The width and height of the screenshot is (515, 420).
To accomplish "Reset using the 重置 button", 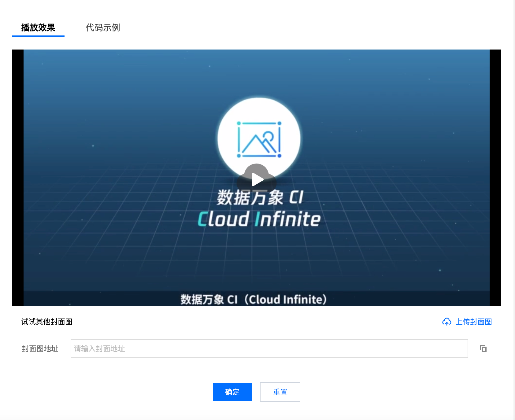I will (x=280, y=392).
